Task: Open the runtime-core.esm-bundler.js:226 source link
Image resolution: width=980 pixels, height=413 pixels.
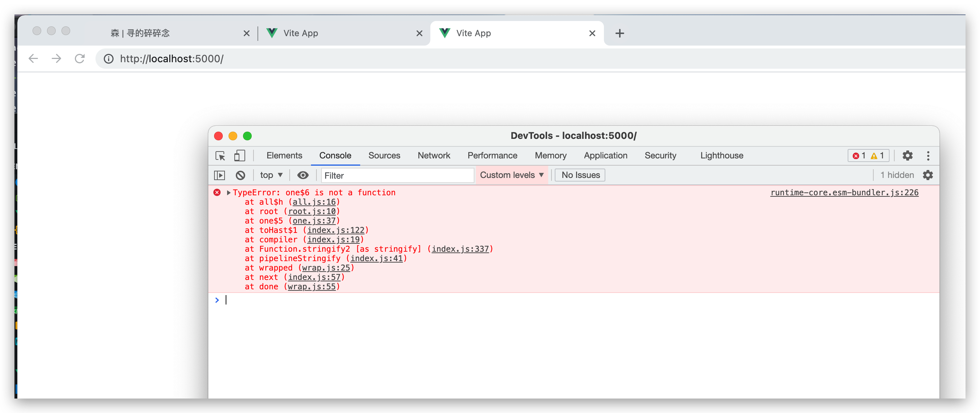Action: coord(844,193)
